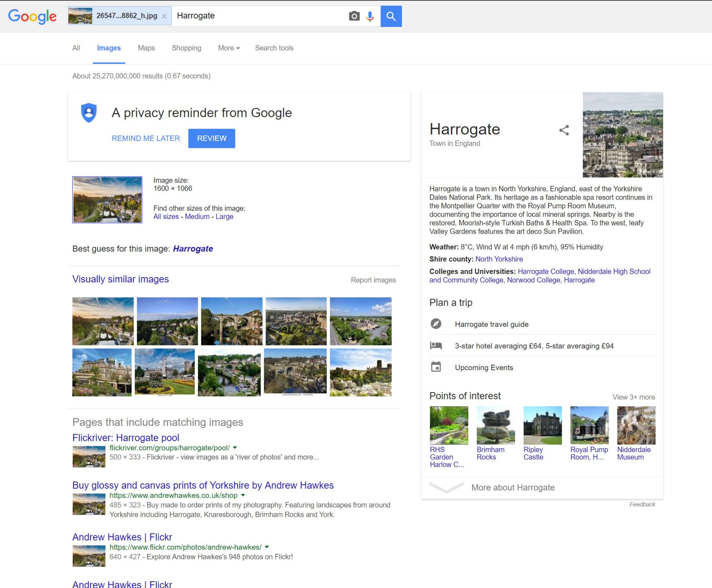
Task: Expand flickr.com/photos/andrew-hawkes URL dropdown arrow
Action: tap(267, 547)
